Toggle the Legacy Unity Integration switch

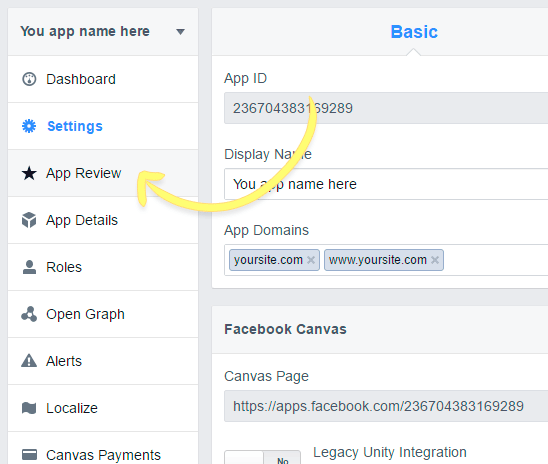(262, 457)
